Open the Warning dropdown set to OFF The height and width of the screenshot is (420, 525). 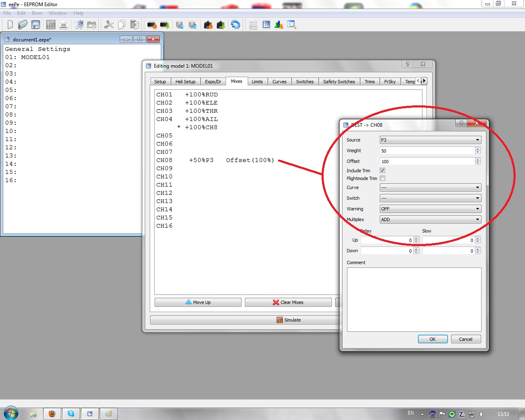430,209
